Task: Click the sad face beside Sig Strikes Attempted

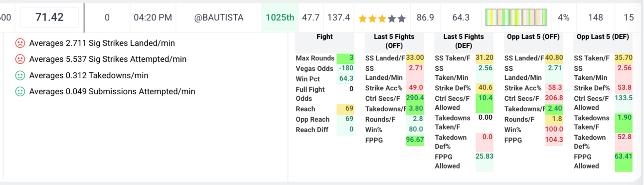Action: [20, 59]
